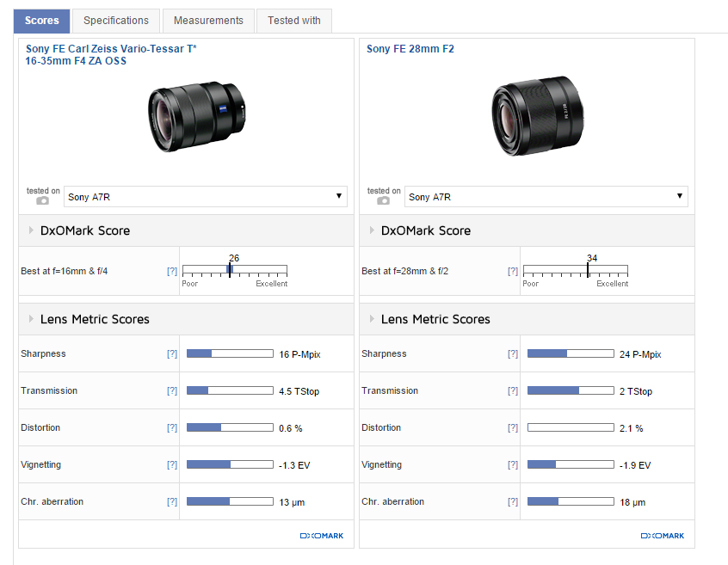Open Vignetting help for 28mm lens
Screen dimensions: 728x565
[513, 464]
